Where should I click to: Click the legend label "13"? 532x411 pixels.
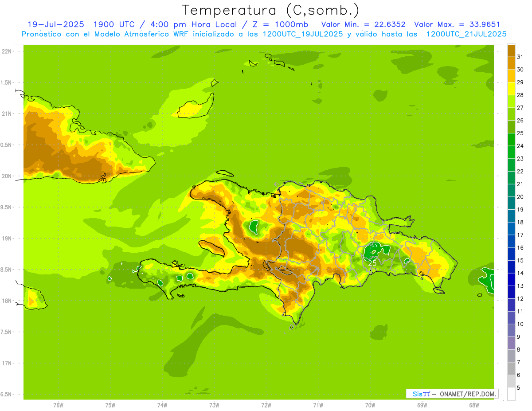(520, 286)
